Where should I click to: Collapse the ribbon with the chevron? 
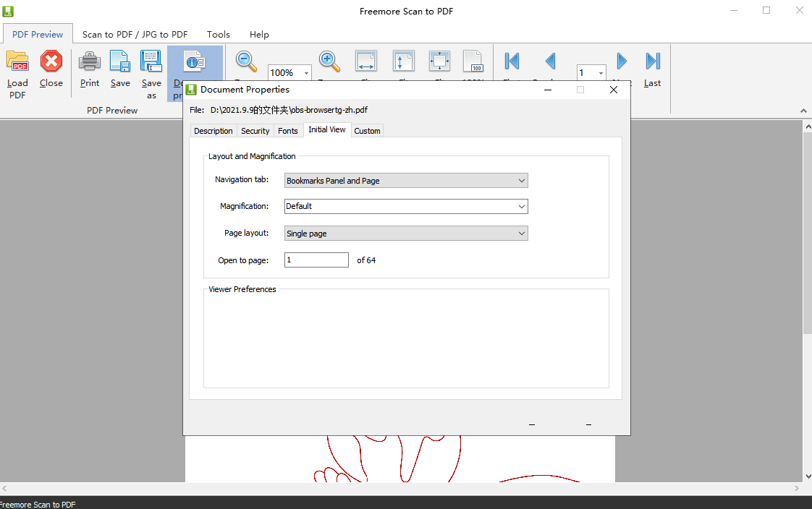[803, 111]
